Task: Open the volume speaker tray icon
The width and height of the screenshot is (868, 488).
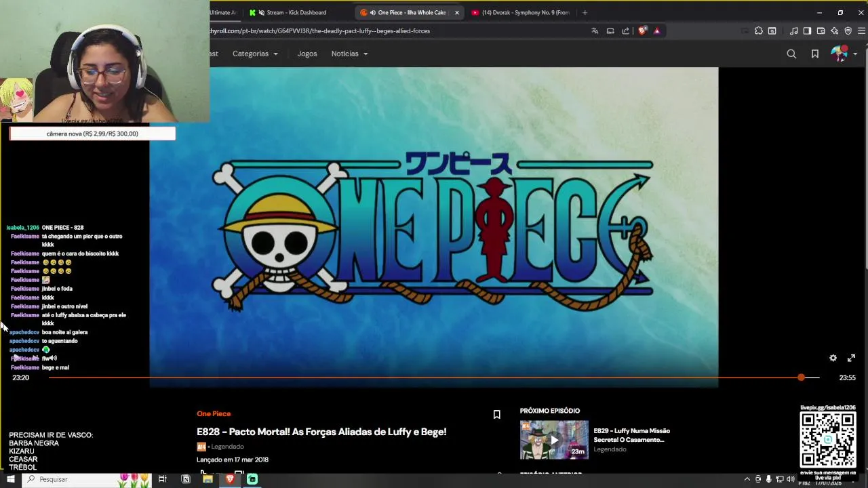Action: 790,479
